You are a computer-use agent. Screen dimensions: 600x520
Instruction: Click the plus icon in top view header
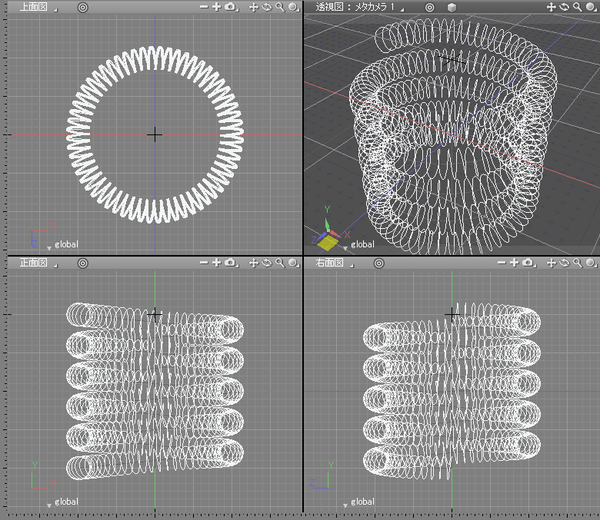tap(217, 7)
